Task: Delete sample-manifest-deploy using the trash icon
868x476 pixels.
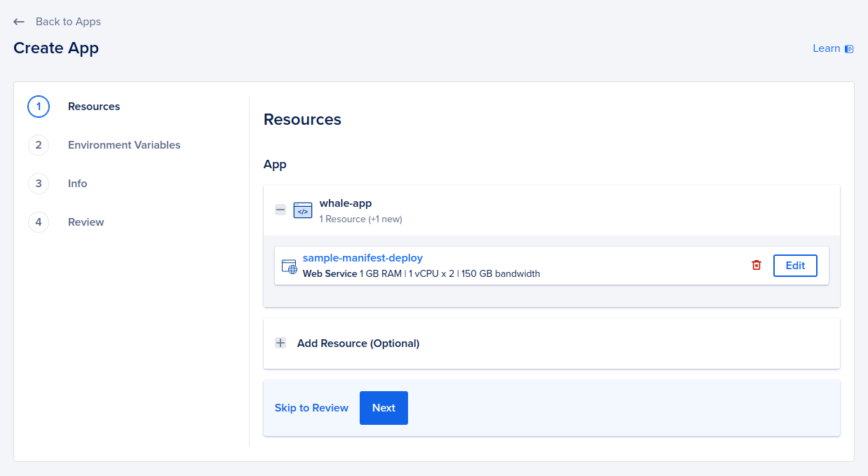Action: [x=757, y=265]
